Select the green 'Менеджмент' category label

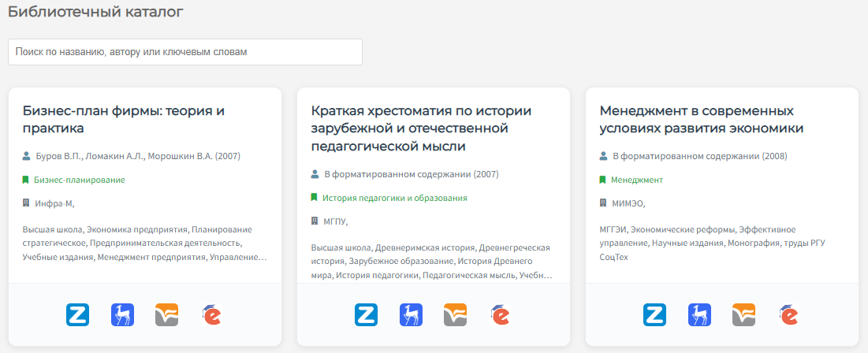pos(636,180)
